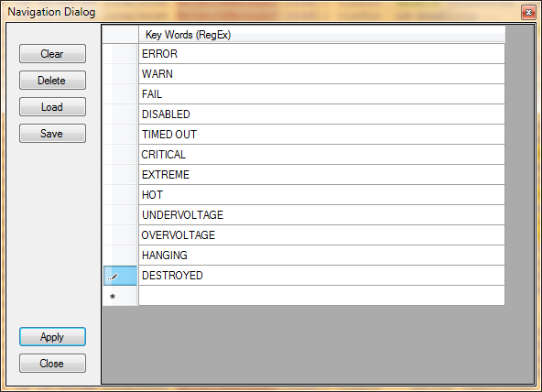Sort by Key Words (RegEx) column header
542x392 pixels.
(321, 34)
